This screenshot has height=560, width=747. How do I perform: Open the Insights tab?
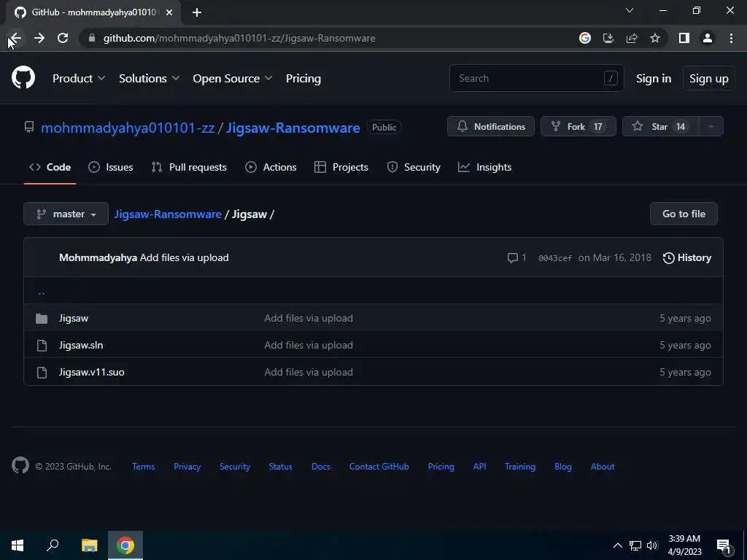pyautogui.click(x=485, y=167)
